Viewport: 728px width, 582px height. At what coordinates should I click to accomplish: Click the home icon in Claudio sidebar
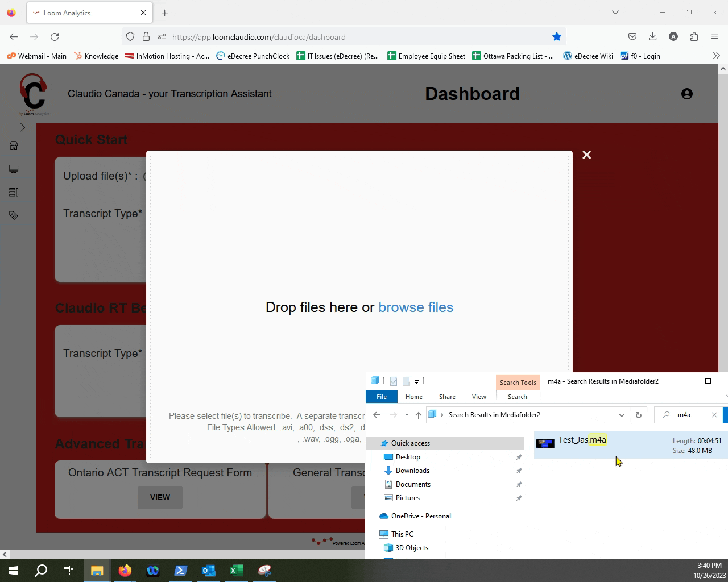pos(14,145)
